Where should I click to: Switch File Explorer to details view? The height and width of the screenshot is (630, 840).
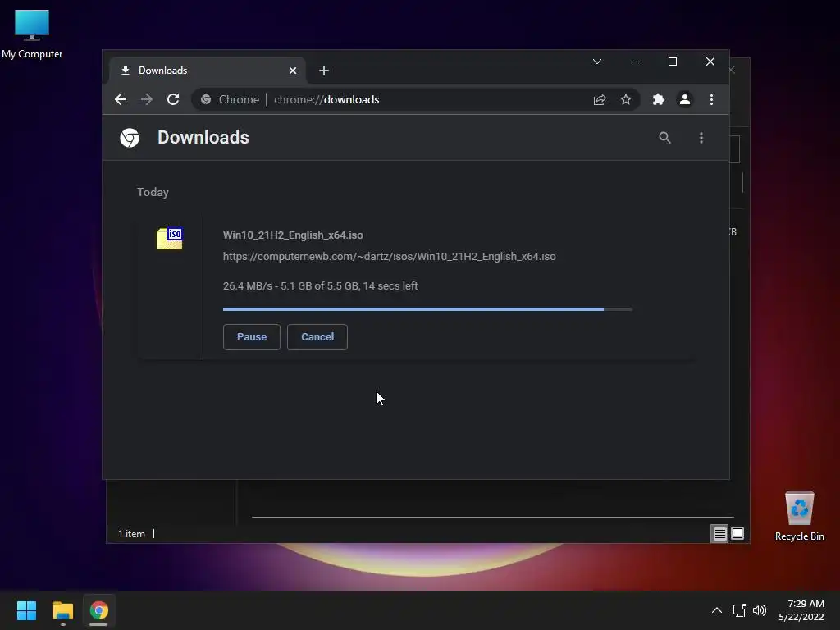[719, 533]
